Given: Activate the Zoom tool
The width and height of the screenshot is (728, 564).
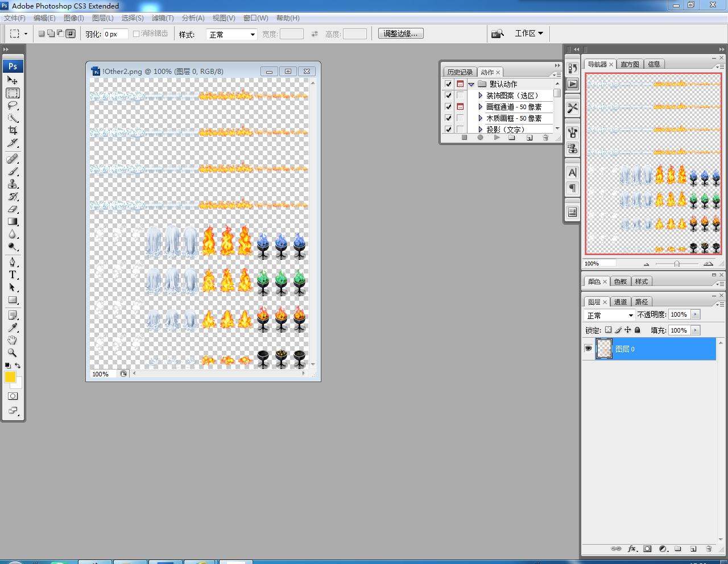Looking at the screenshot, I should [13, 353].
